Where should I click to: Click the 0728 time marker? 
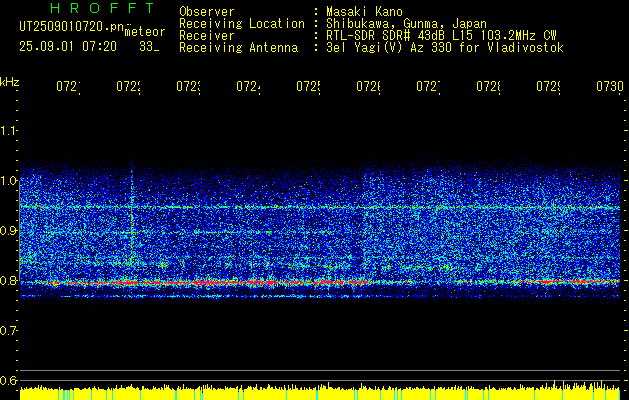(488, 87)
